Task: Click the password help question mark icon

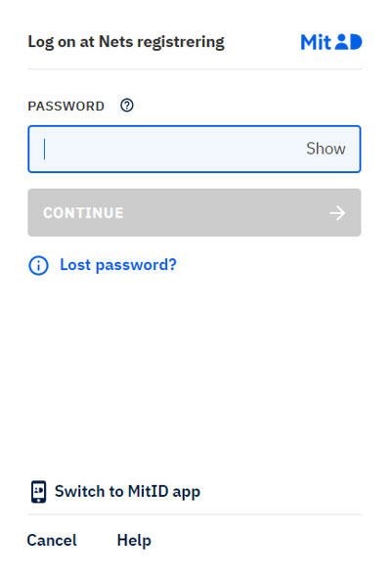Action: pos(127,106)
